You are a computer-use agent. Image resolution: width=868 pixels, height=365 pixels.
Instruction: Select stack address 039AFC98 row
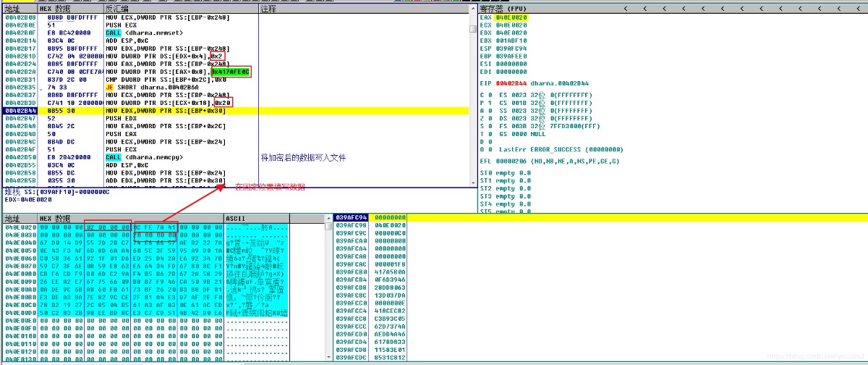pyautogui.click(x=370, y=225)
